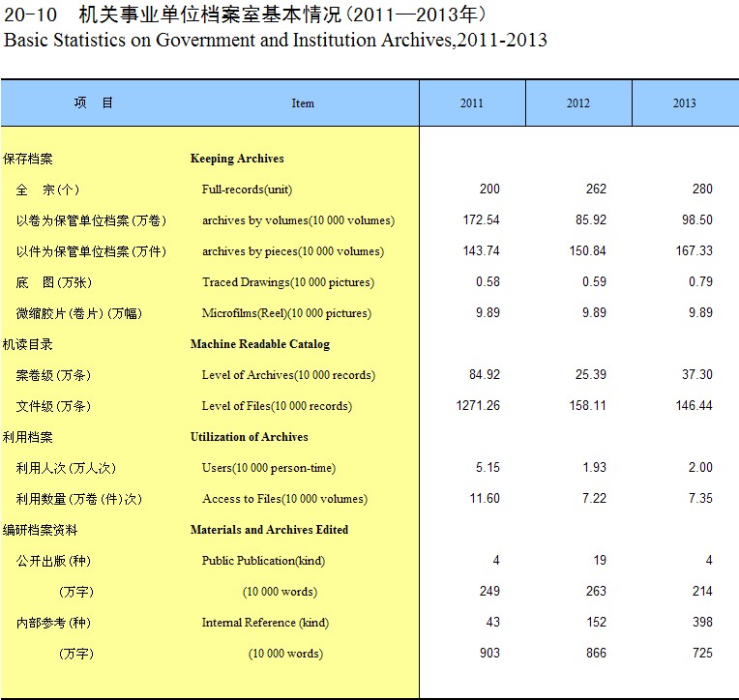Click the 'Microfilms(Reel)' row label

click(286, 313)
